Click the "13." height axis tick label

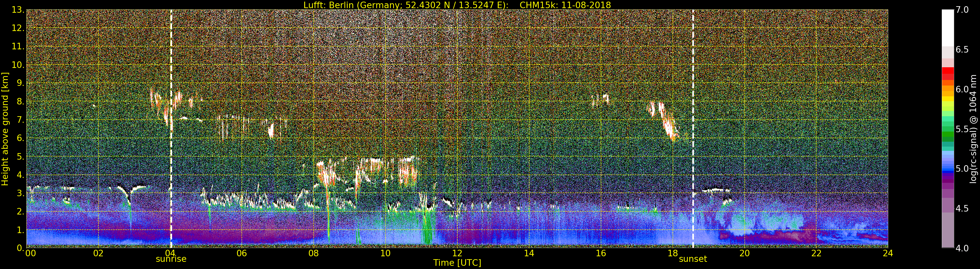tap(18, 10)
